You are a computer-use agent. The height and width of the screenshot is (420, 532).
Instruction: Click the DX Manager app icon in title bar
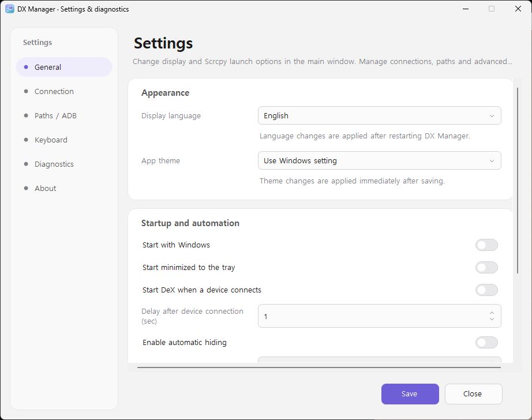point(9,9)
